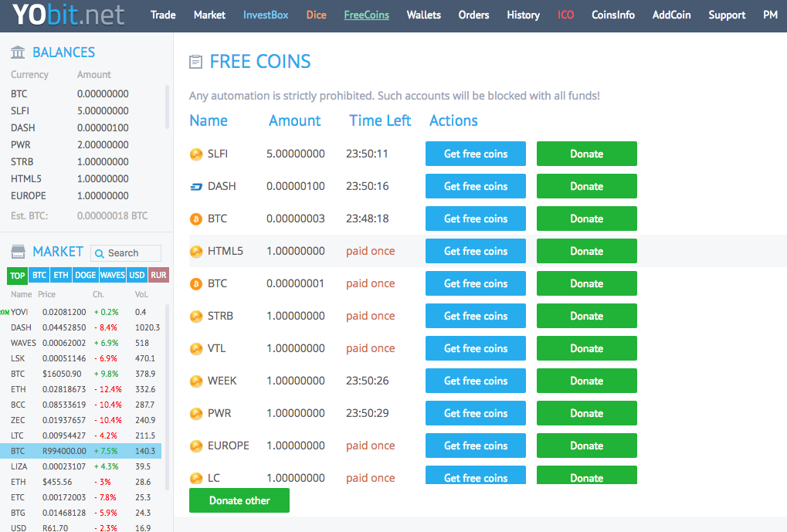
Task: Open the Market menu item
Action: [209, 15]
